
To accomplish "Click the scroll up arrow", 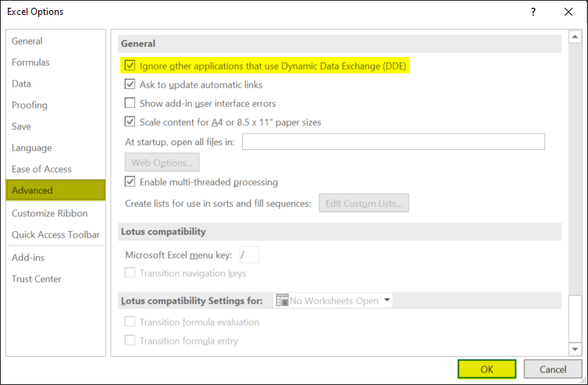I will (x=575, y=37).
